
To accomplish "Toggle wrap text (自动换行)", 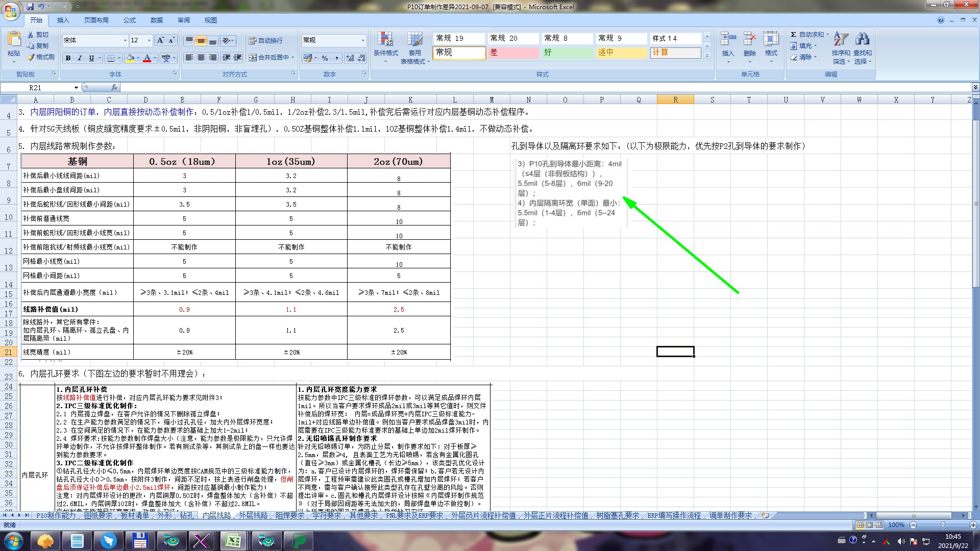I will coord(265,40).
